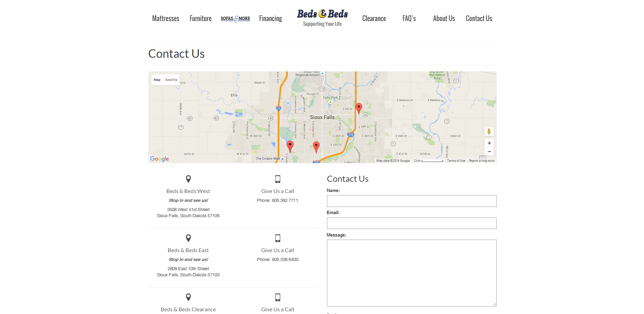This screenshot has width=644, height=314.
Task: Switch map to Satellite view
Action: click(171, 80)
